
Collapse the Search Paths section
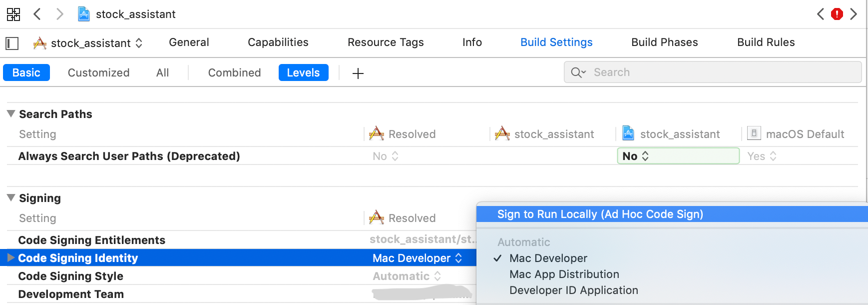click(x=11, y=114)
